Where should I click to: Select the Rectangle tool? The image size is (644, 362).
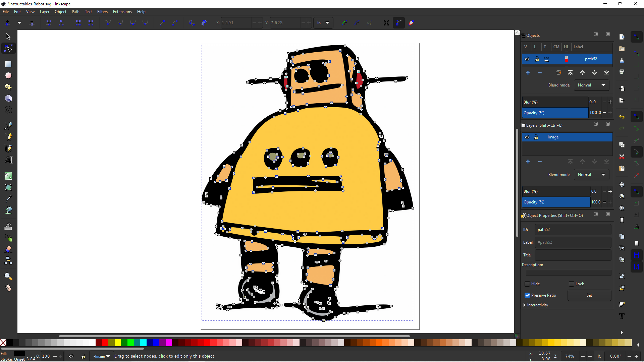point(8,64)
